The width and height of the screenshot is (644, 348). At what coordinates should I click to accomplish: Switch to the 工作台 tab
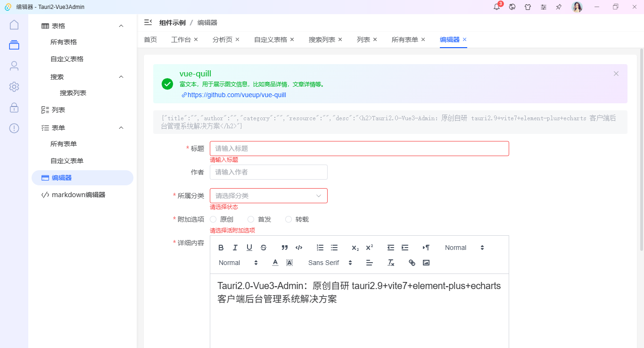(x=181, y=39)
